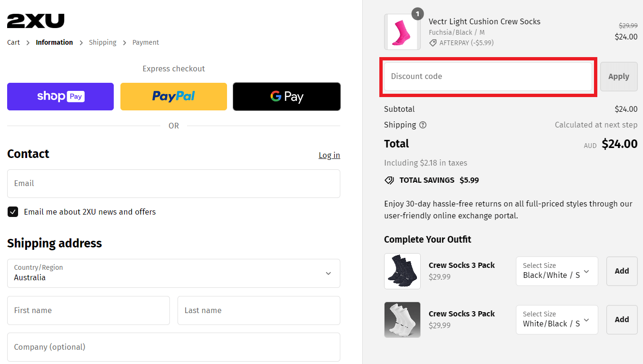Select the Shipping breadcrumb step
The width and height of the screenshot is (643, 364).
pyautogui.click(x=103, y=42)
